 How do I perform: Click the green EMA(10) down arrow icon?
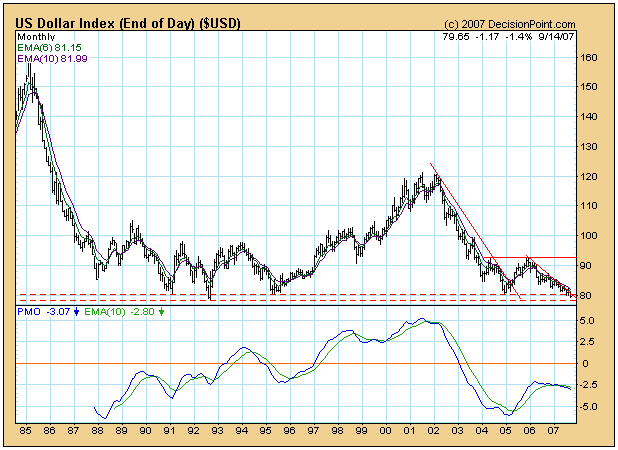[161, 312]
